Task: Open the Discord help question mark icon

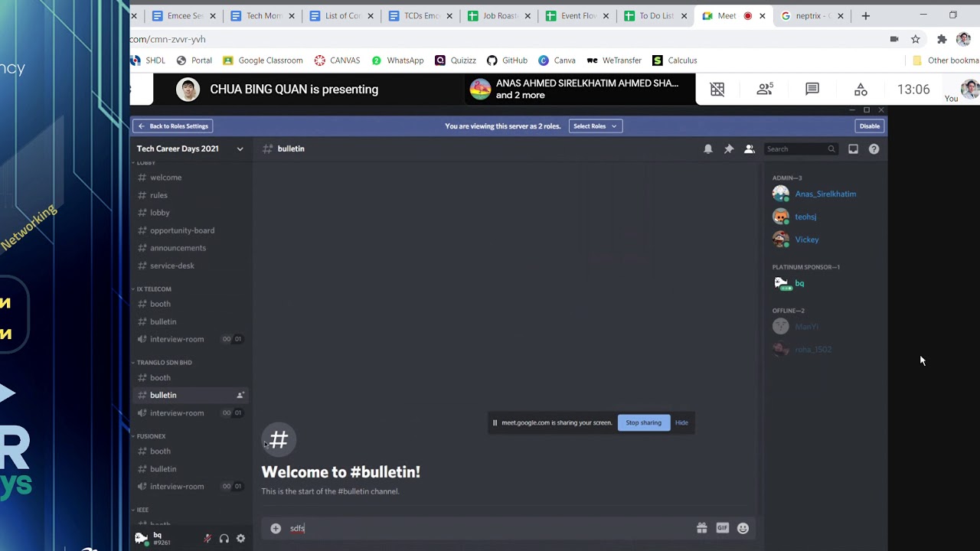Action: (x=874, y=149)
